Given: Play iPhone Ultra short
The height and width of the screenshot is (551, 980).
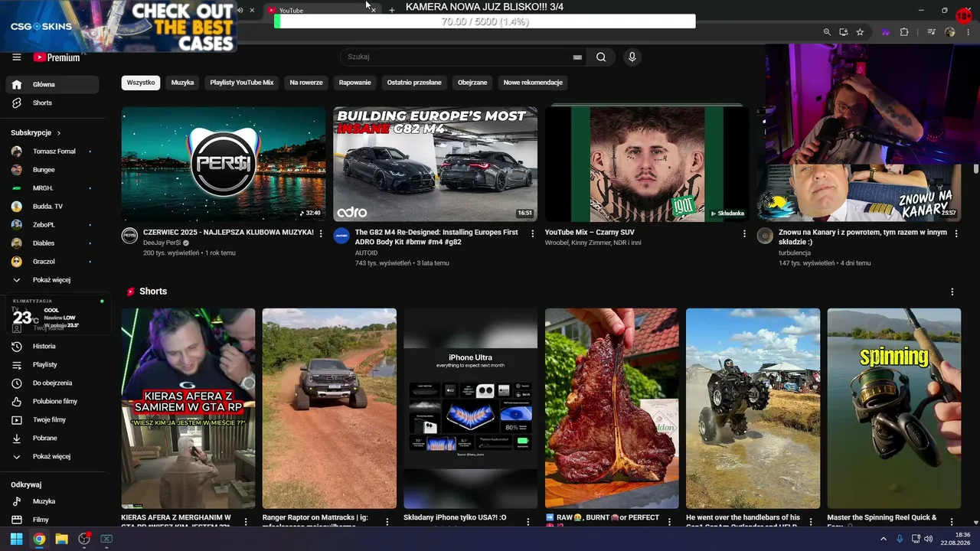Looking at the screenshot, I should (x=471, y=409).
